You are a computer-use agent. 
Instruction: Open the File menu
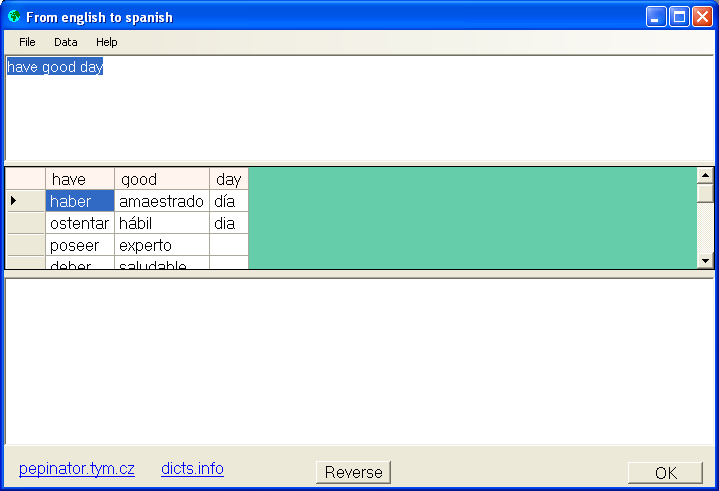(27, 42)
